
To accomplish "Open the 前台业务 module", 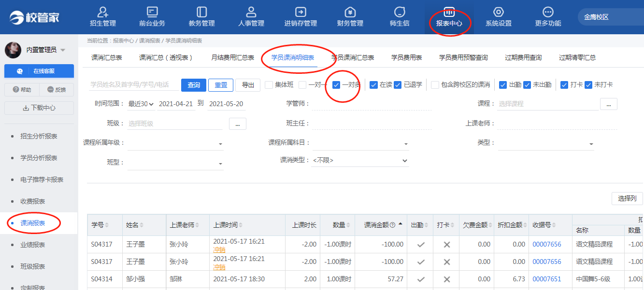I will coord(152,17).
